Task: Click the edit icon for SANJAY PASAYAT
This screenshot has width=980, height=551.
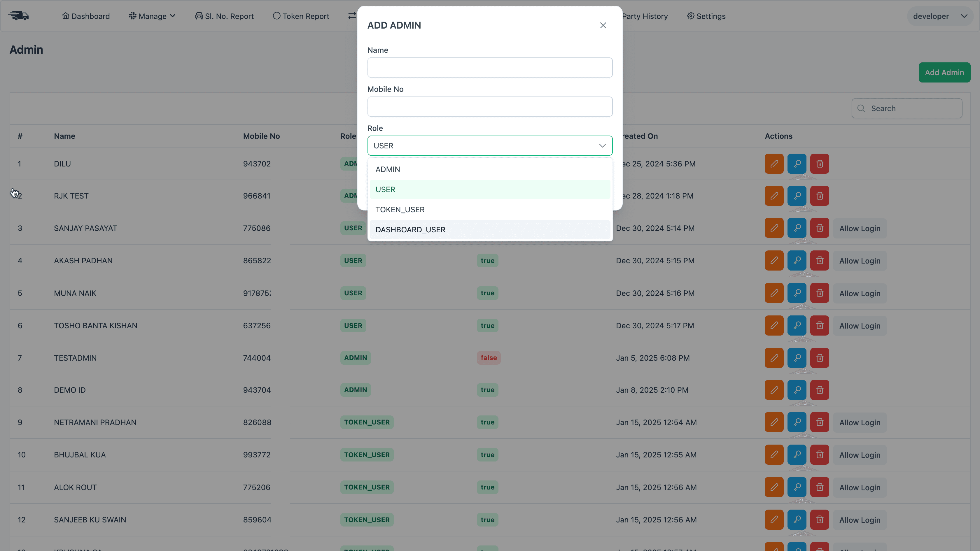Action: coord(774,228)
